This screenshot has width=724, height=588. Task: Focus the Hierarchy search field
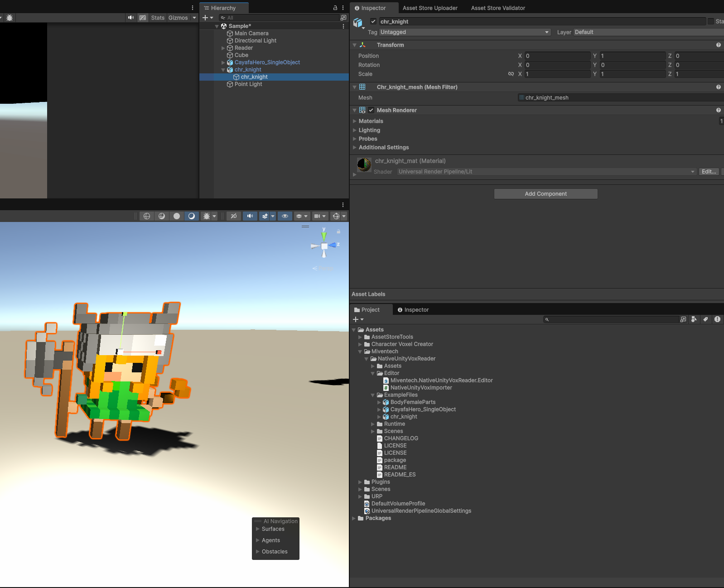click(x=279, y=18)
